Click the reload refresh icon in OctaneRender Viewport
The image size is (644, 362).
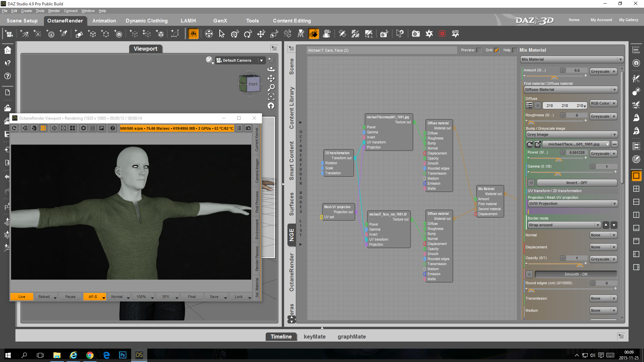tap(14, 128)
